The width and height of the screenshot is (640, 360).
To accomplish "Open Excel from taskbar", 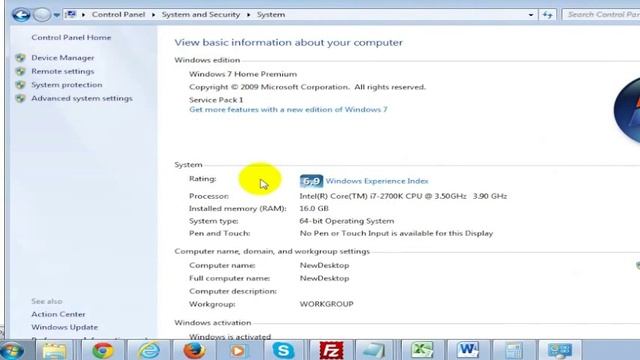I will pos(422,351).
